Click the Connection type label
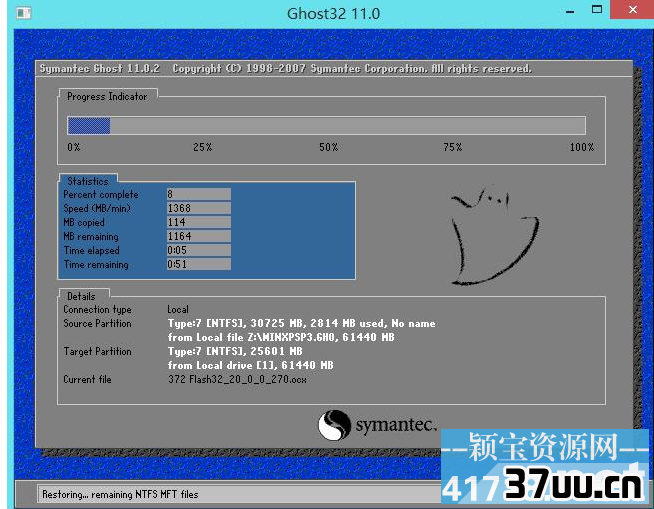The image size is (654, 509). (97, 310)
